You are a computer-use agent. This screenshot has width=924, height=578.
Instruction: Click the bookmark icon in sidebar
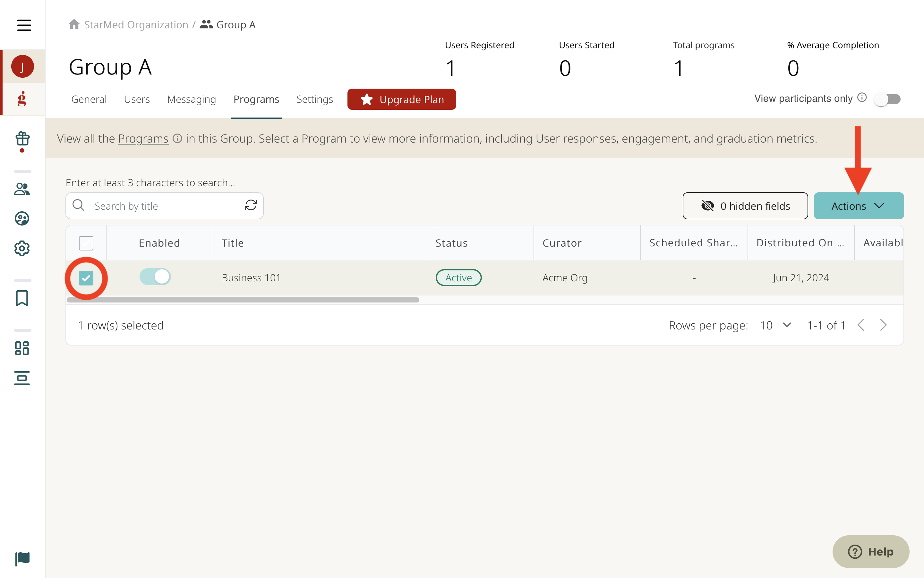point(22,298)
